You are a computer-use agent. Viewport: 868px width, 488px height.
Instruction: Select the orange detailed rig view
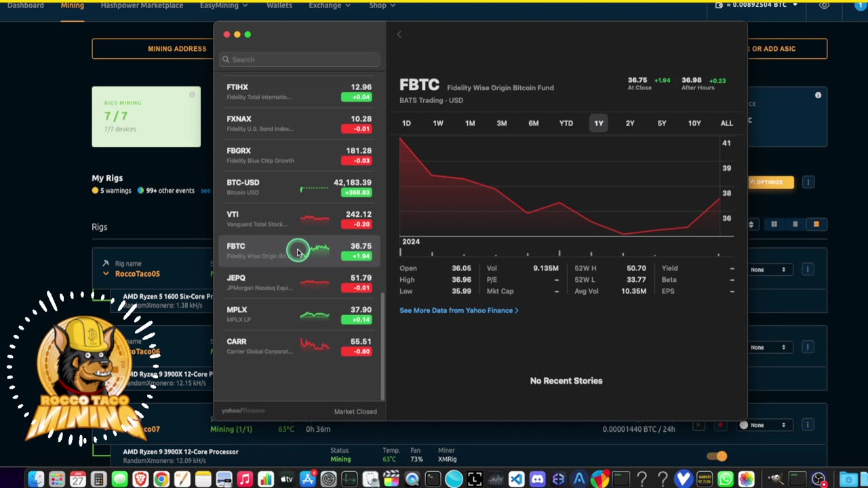click(x=816, y=224)
